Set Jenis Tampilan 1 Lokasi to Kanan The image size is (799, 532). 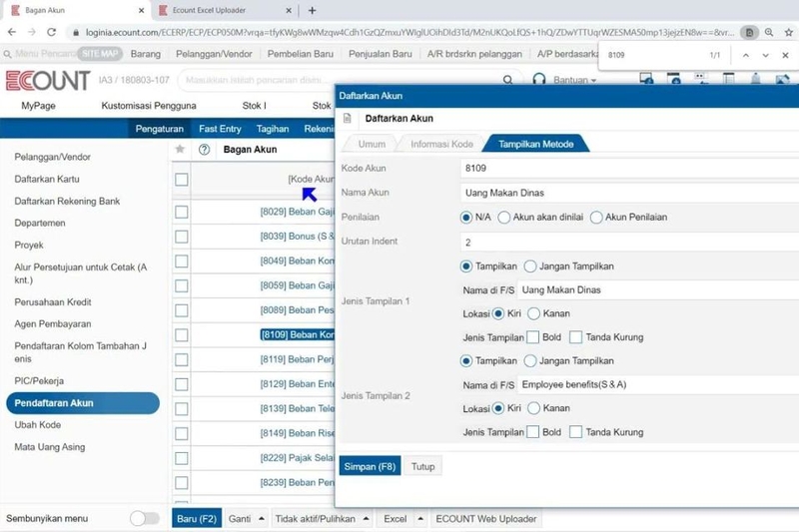533,313
